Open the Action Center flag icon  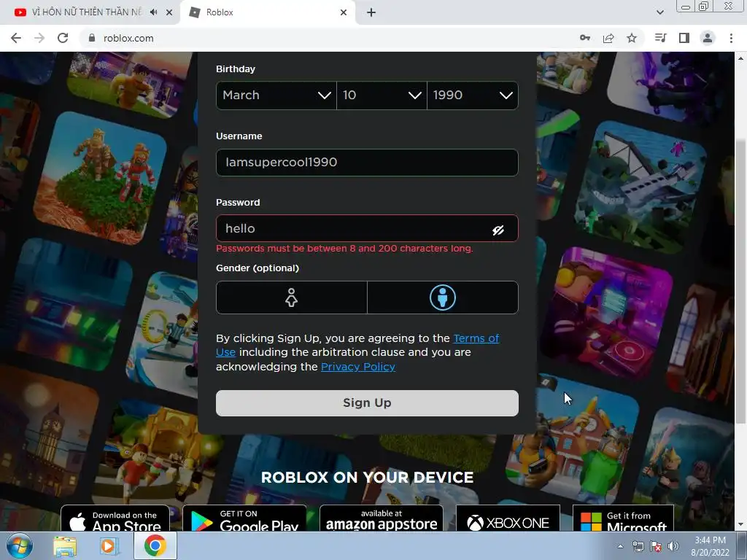pyautogui.click(x=656, y=547)
